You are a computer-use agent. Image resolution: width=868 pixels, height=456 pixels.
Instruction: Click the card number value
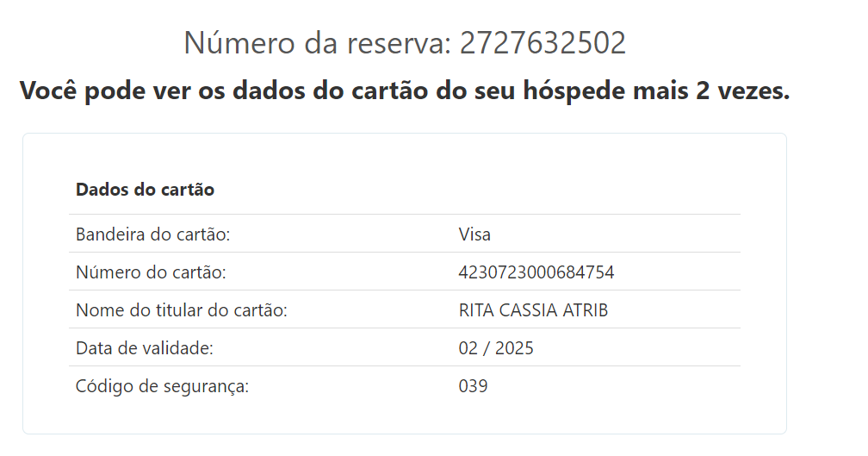click(x=536, y=272)
